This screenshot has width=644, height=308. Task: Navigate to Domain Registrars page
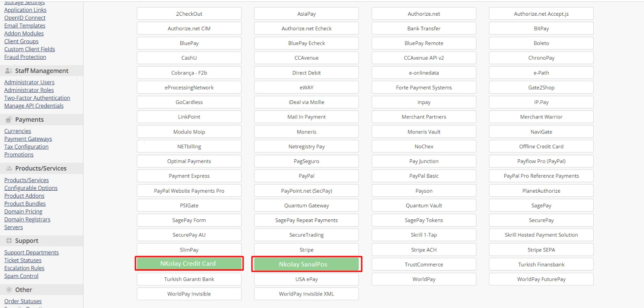27,220
